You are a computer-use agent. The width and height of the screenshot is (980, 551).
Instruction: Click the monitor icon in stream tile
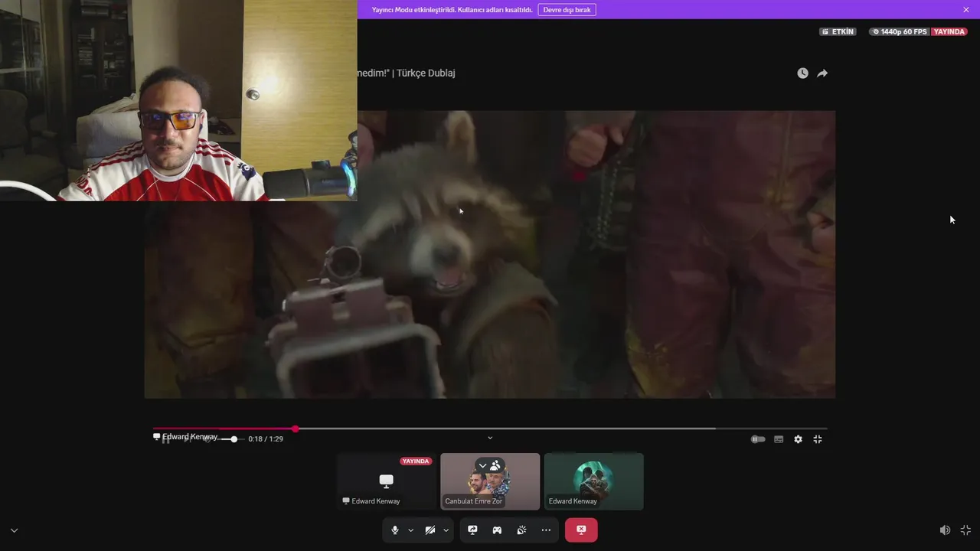point(387,481)
